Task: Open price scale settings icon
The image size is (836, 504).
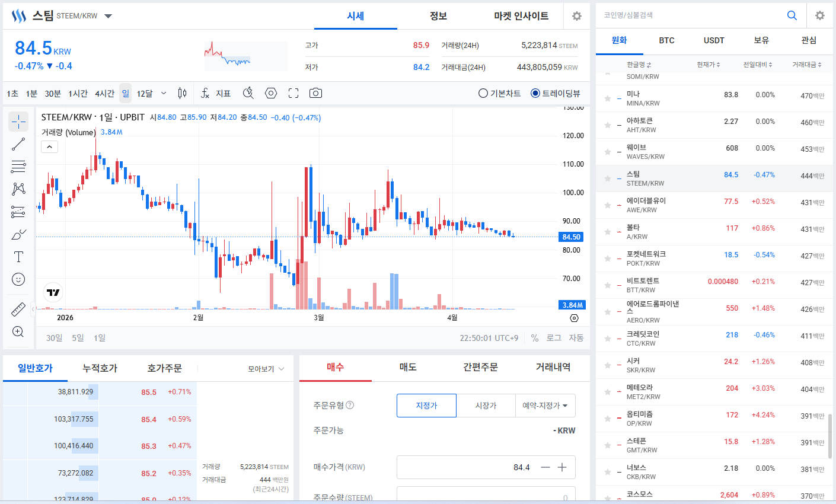Action: 574,318
